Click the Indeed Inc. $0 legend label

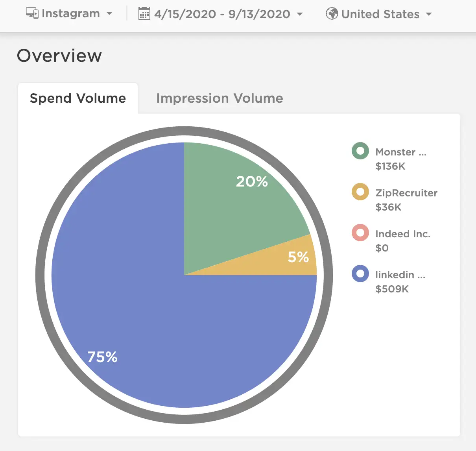(403, 241)
